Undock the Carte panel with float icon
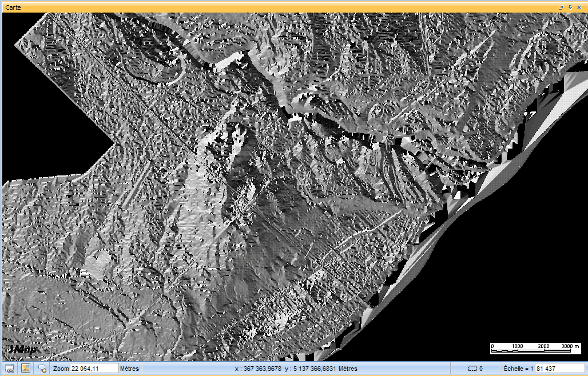This screenshot has height=376, width=588. pyautogui.click(x=561, y=7)
